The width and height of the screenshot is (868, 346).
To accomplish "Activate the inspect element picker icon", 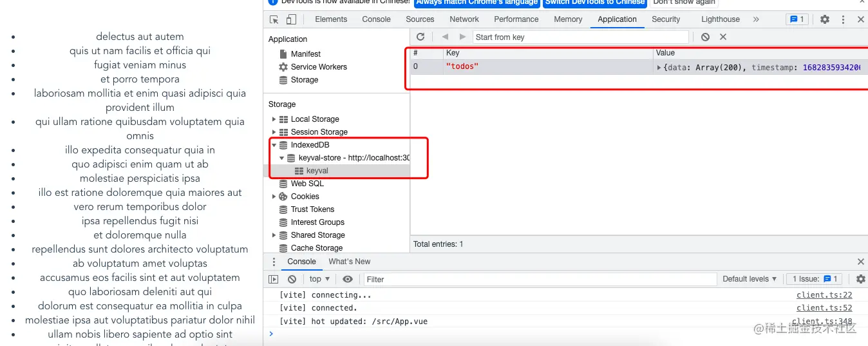I will tap(274, 19).
